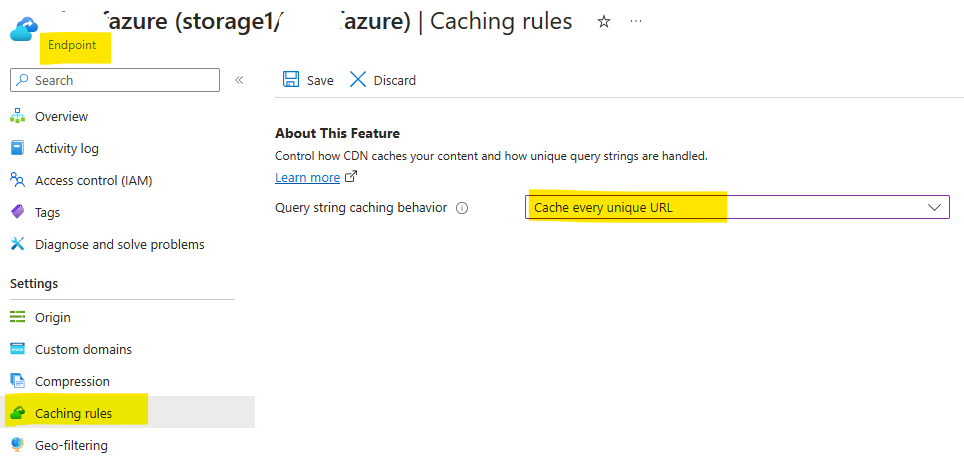Click the Diagnose and solve problems wrench icon

(x=18, y=244)
